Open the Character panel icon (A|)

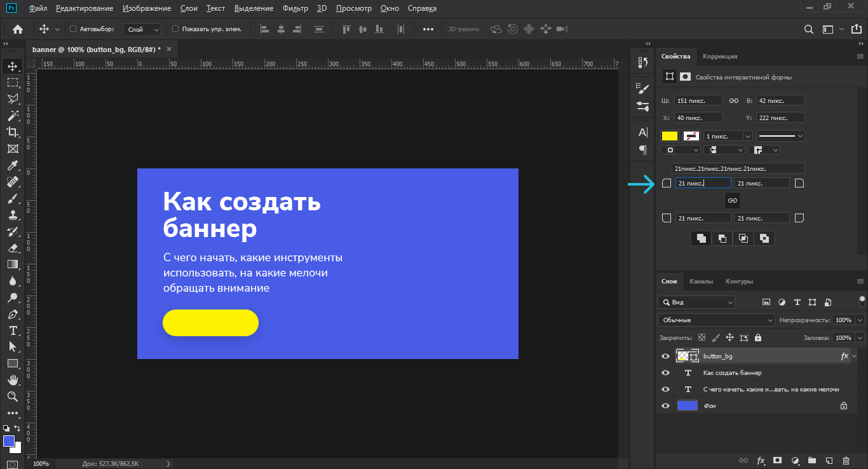pos(642,133)
